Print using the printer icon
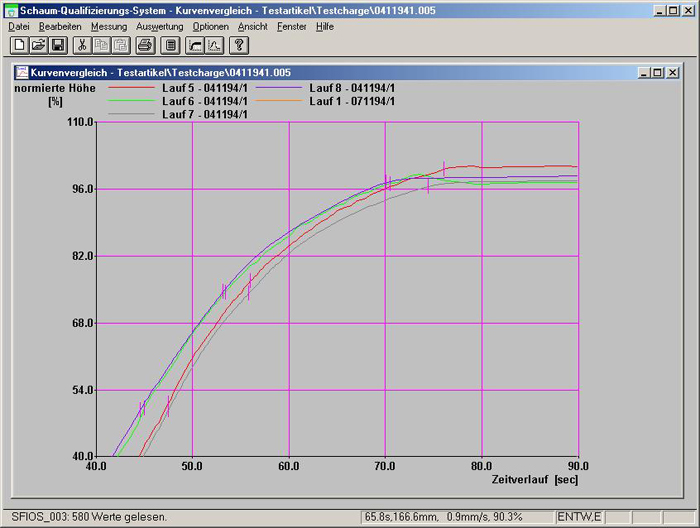Image resolution: width=700 pixels, height=528 pixels. pos(146,45)
